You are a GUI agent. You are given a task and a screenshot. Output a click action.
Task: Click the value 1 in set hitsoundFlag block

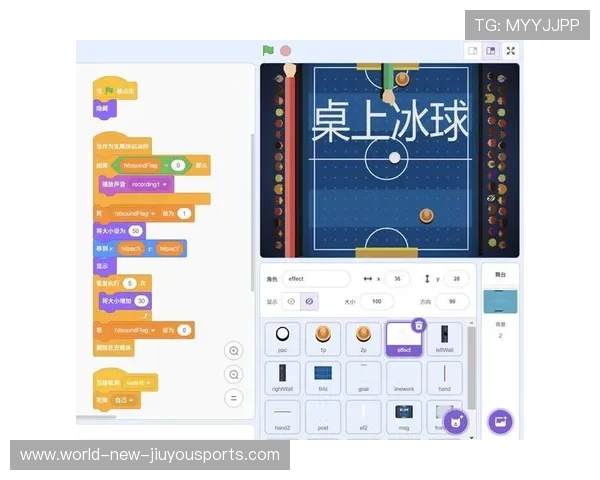(x=184, y=214)
